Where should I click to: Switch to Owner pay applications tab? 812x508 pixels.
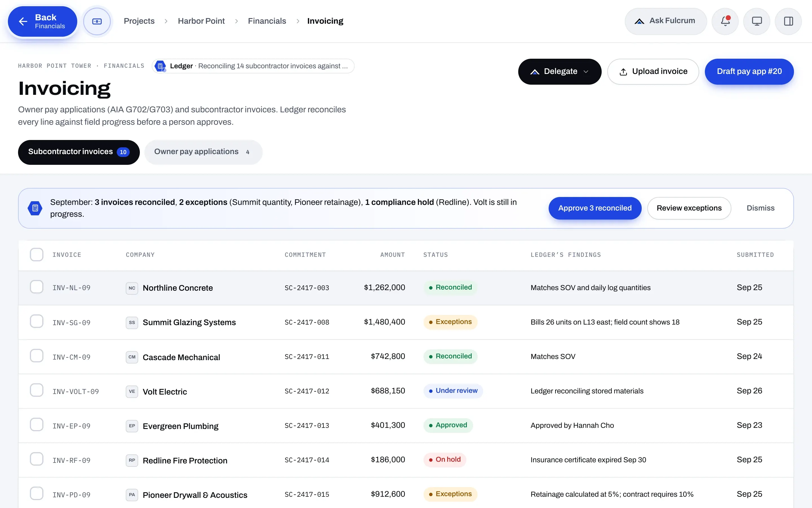(203, 152)
